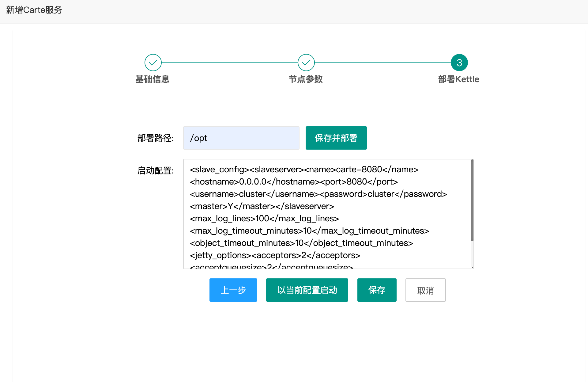
Task: Go back with 上一步 button
Action: (233, 290)
